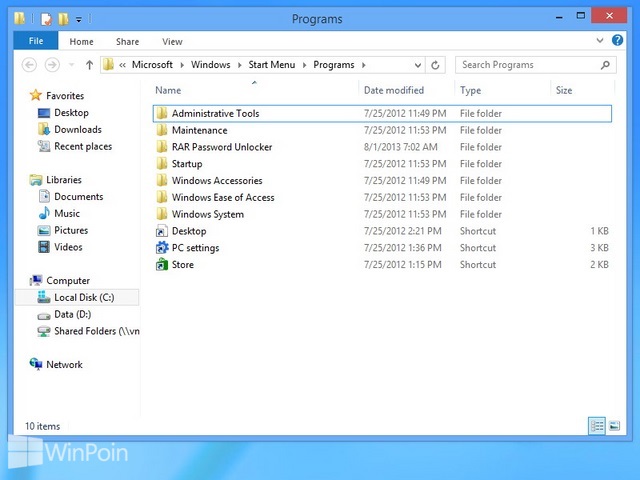Go up one folder level

click(x=89, y=65)
